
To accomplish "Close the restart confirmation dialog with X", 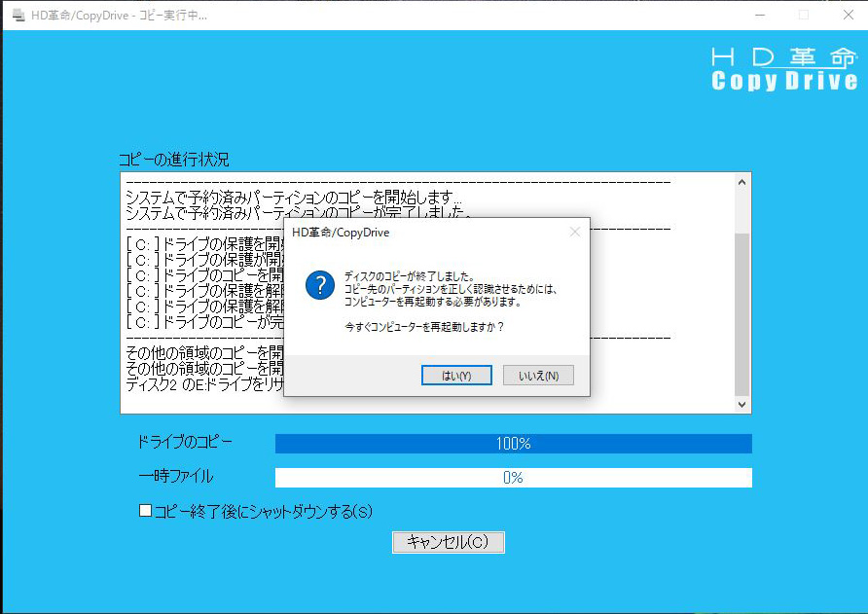I will (574, 233).
